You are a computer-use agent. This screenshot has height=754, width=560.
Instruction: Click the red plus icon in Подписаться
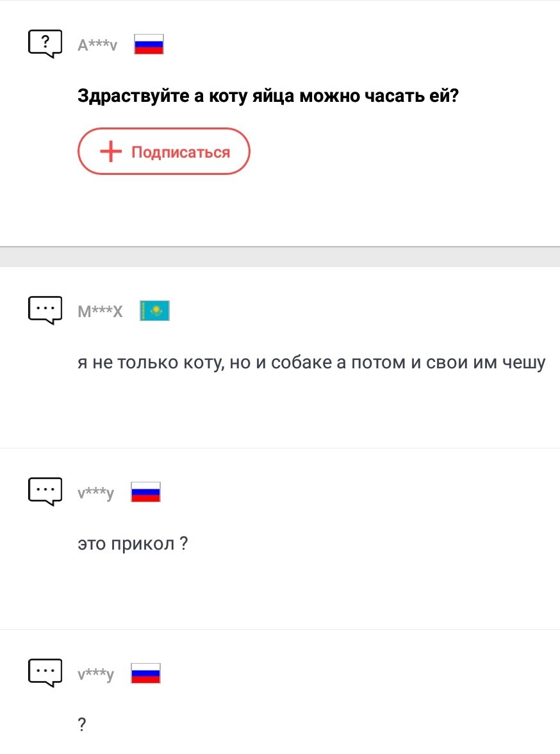point(111,152)
